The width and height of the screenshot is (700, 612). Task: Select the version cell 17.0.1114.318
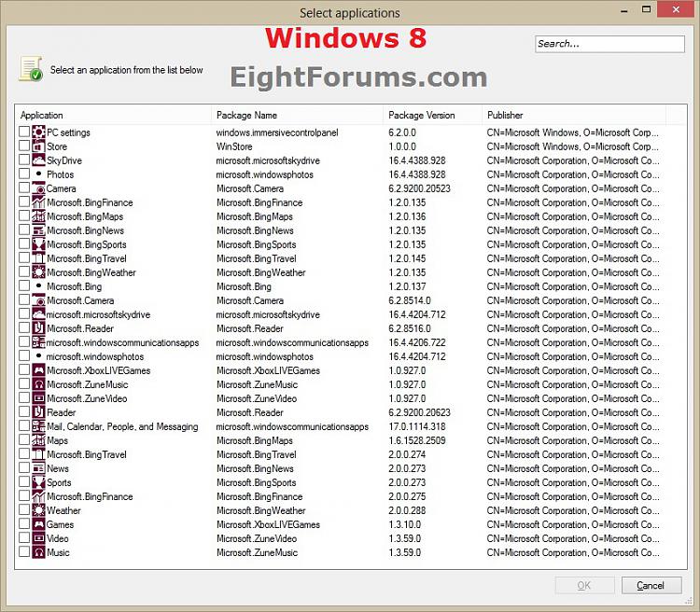[x=417, y=426]
